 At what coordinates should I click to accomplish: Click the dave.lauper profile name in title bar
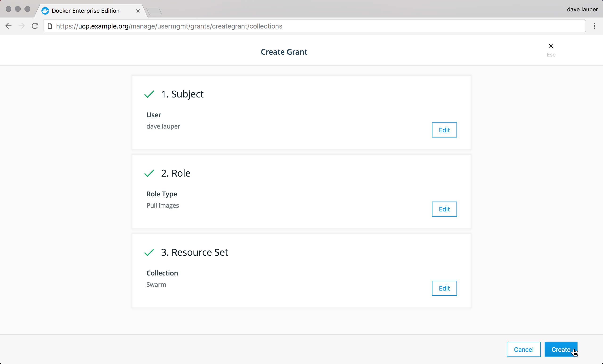[582, 9]
